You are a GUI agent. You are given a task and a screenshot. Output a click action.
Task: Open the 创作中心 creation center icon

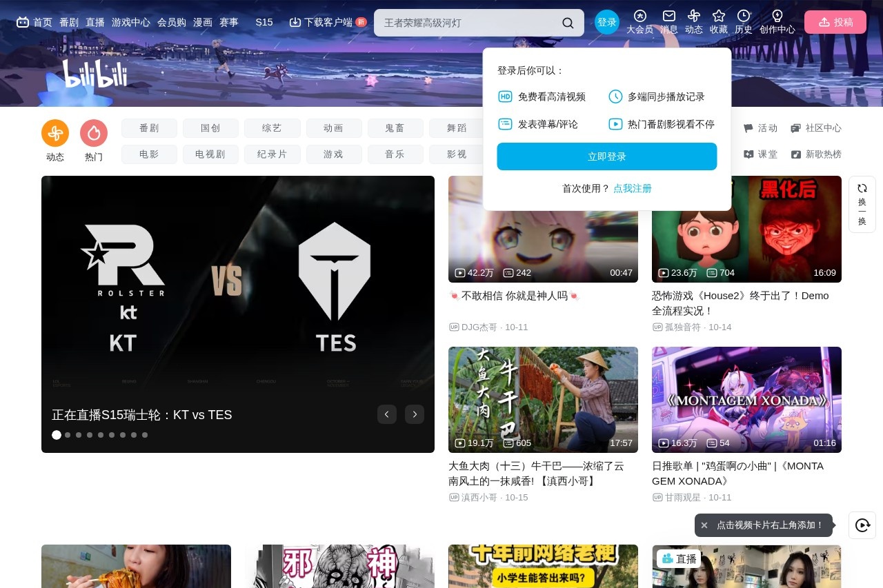777,17
